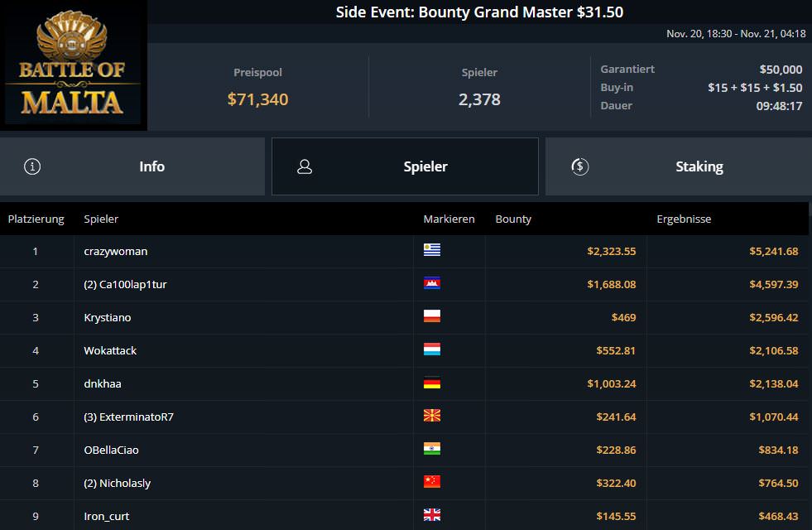Open player name Nicholasly
Viewport: 812px width, 530px height.
(x=124, y=483)
